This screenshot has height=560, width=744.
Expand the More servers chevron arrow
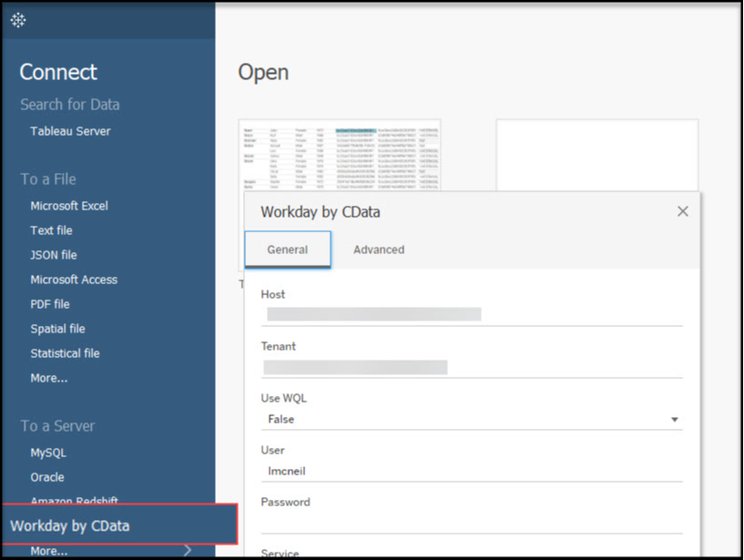[x=188, y=550]
